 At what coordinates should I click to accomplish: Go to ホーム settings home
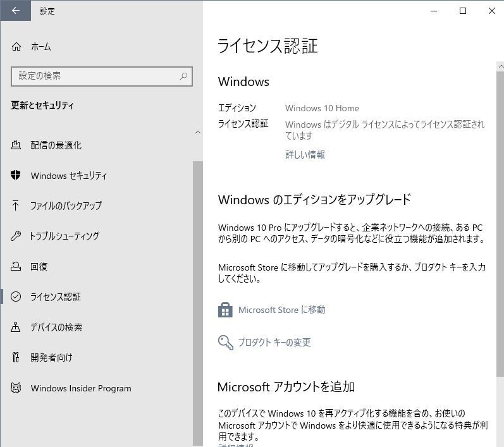point(41,47)
